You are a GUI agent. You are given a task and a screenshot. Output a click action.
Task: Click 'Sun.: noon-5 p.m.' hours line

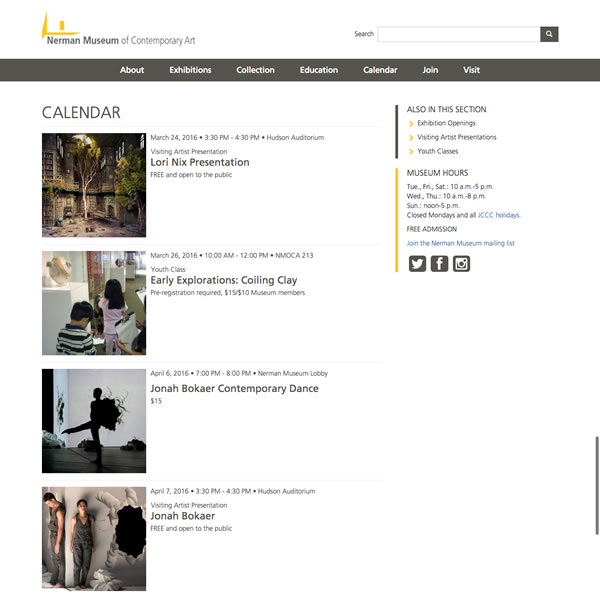point(433,205)
